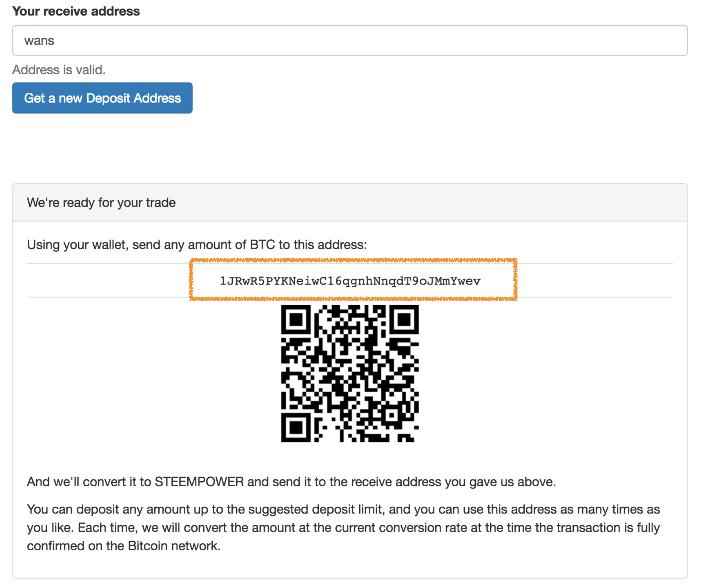
Task: Click the "Get a new Deposit Address" button
Action: pos(102,98)
